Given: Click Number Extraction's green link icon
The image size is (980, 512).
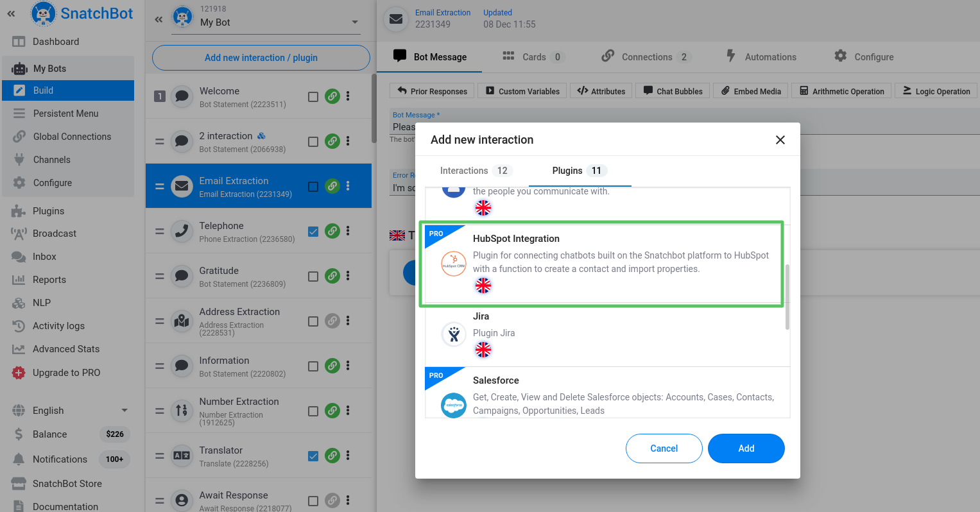Looking at the screenshot, I should (x=332, y=411).
